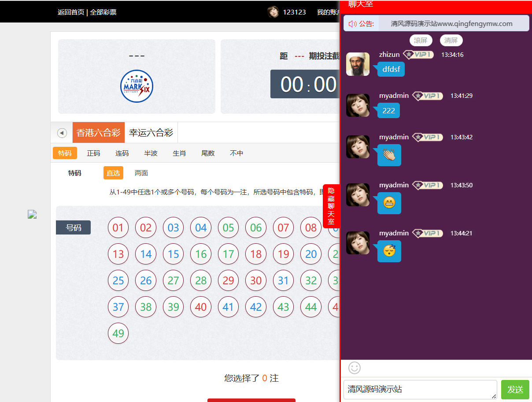Image resolution: width=532 pixels, height=402 pixels.
Task: Clear chat using 清屏 button
Action: click(451, 41)
